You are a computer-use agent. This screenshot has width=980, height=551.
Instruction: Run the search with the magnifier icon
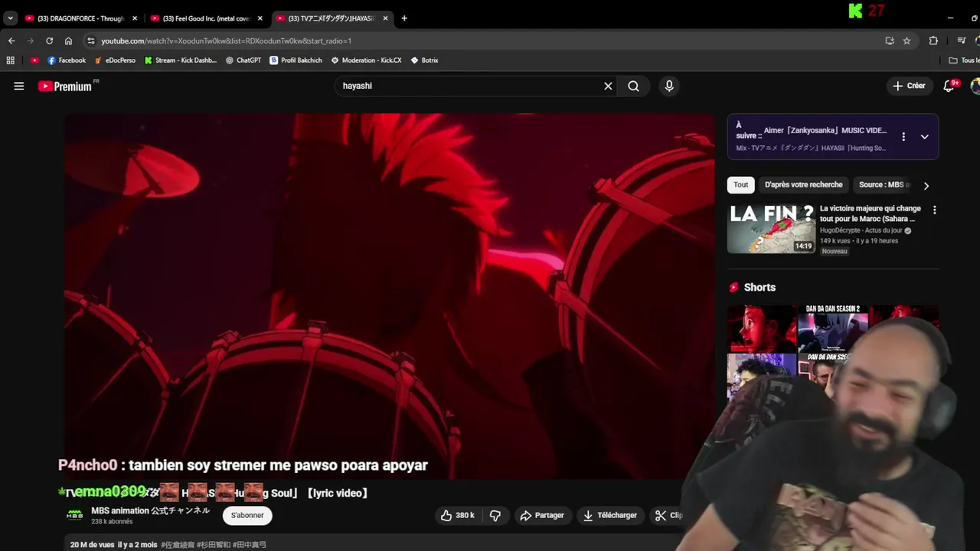633,86
